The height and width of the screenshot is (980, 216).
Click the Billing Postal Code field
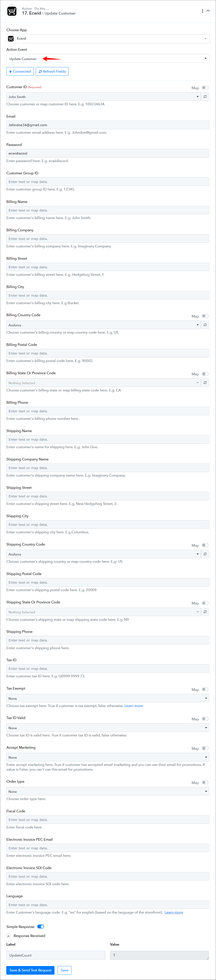coord(108,353)
